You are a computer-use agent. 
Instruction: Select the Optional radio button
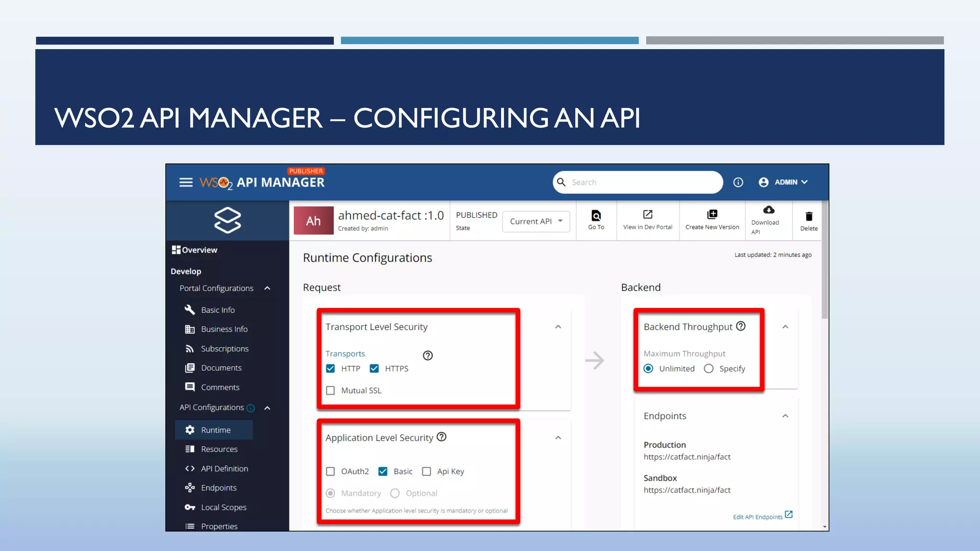pyautogui.click(x=395, y=493)
